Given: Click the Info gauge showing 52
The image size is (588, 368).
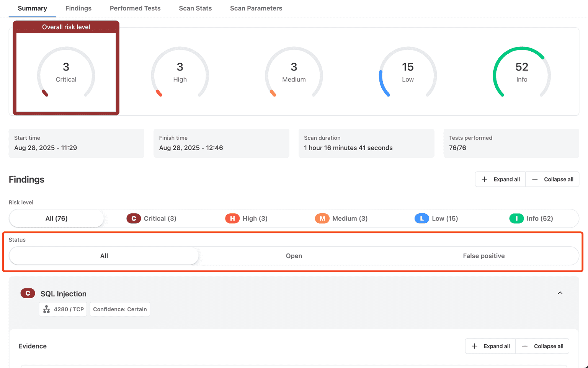Looking at the screenshot, I should pos(521,72).
